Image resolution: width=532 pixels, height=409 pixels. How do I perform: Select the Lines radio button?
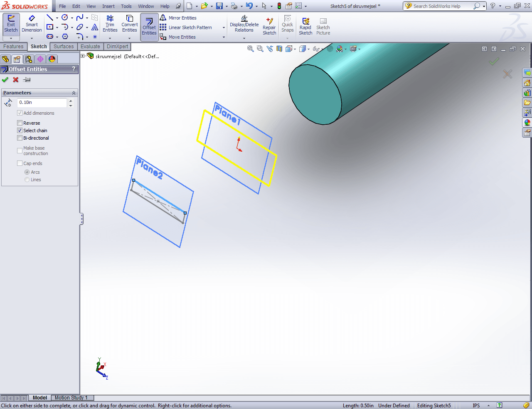(x=27, y=180)
